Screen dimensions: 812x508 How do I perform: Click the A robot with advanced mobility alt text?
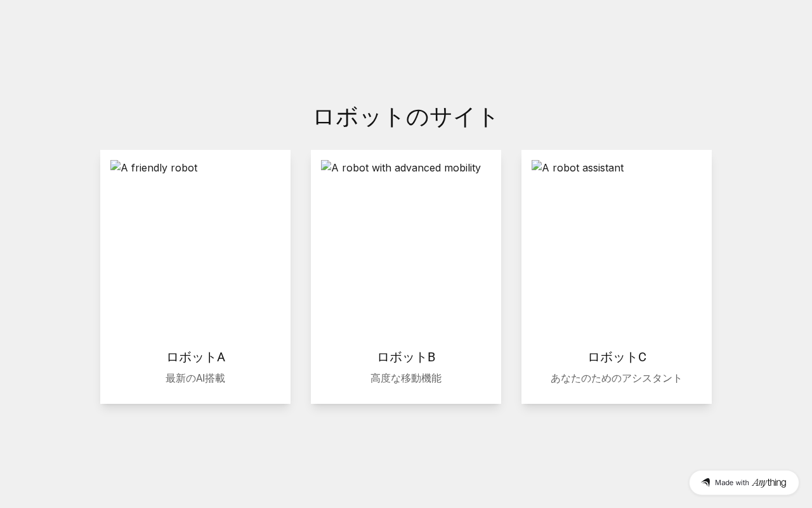coord(406,168)
